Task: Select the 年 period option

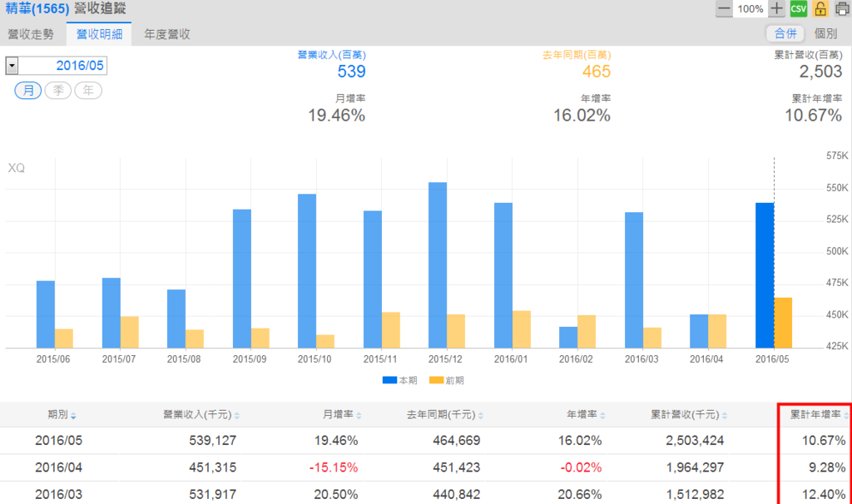Action: [x=88, y=90]
